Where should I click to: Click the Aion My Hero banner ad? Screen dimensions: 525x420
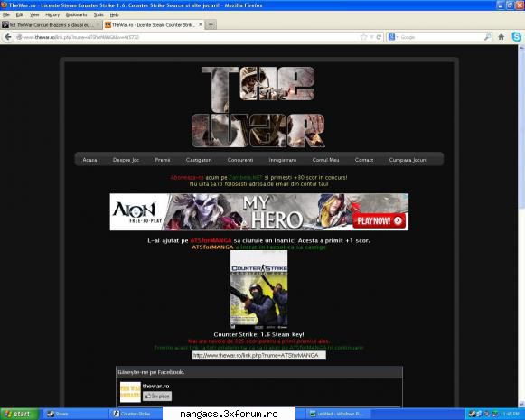258,212
